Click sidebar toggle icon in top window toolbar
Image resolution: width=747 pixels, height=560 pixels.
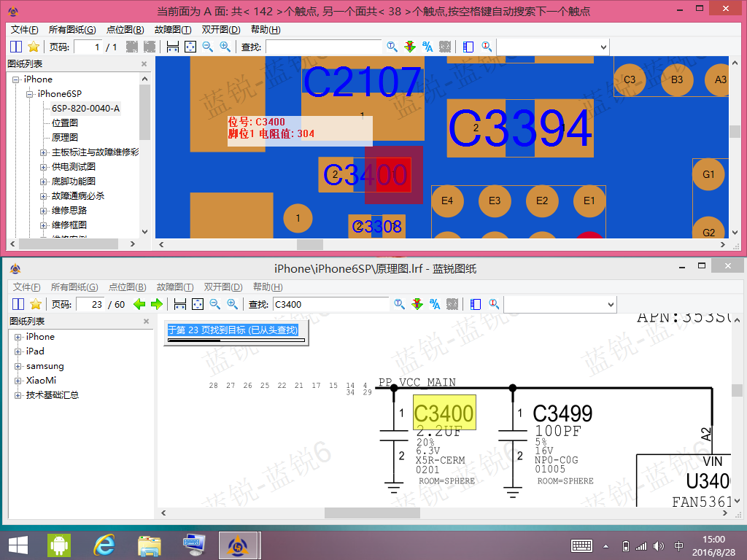pyautogui.click(x=468, y=47)
